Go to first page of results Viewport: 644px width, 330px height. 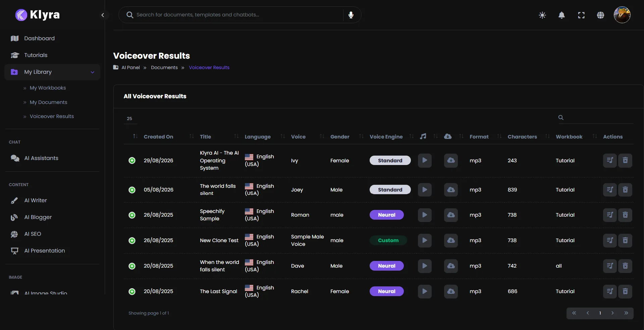point(574,313)
